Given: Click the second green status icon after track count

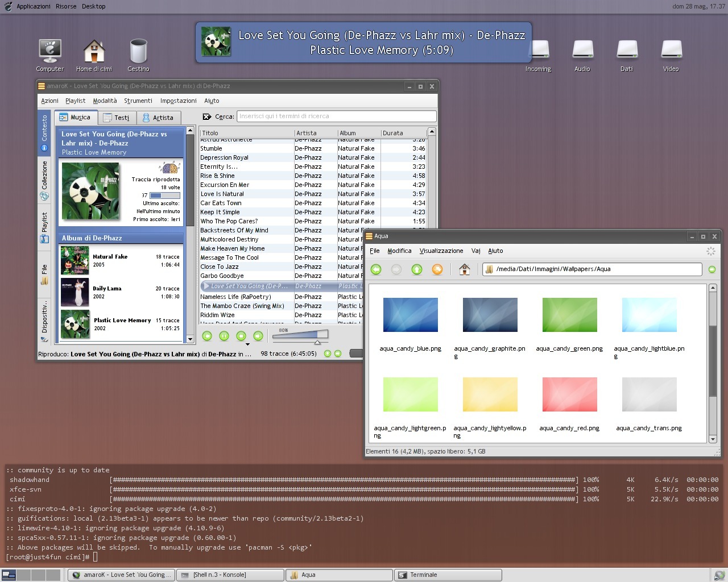Looking at the screenshot, I should pyautogui.click(x=338, y=354).
